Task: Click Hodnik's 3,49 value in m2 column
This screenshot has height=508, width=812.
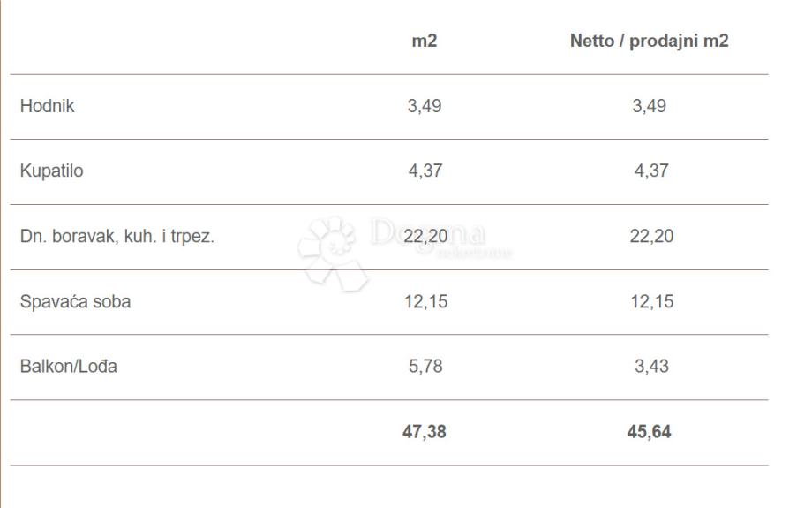Action: tap(425, 106)
